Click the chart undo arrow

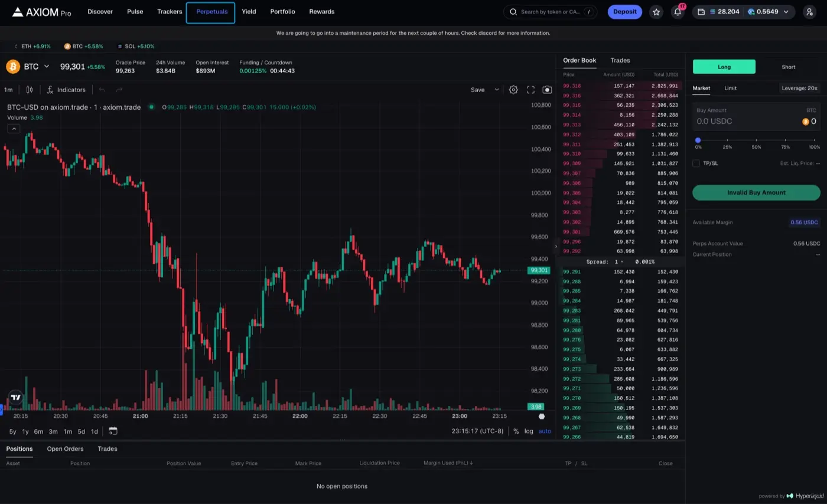102,90
